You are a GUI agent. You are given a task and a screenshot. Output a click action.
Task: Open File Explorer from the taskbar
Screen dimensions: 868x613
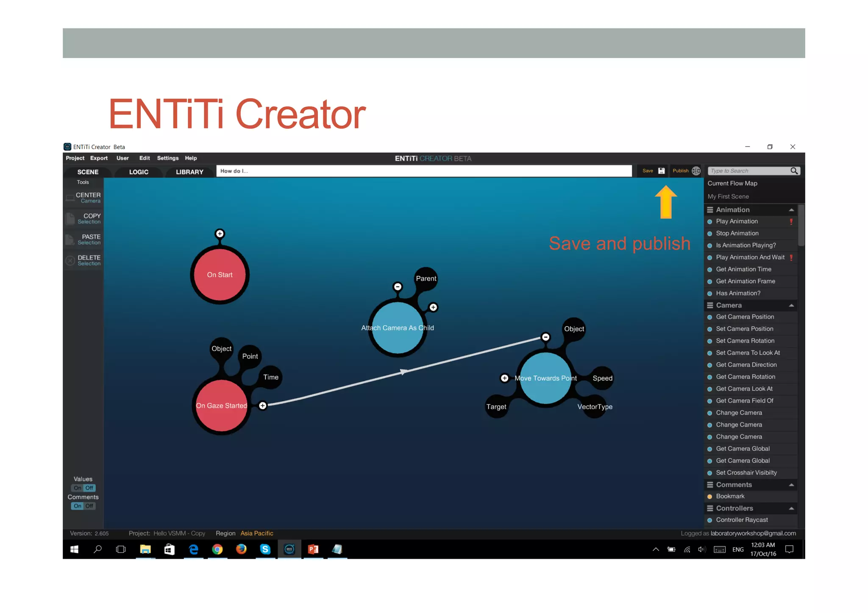pyautogui.click(x=145, y=549)
